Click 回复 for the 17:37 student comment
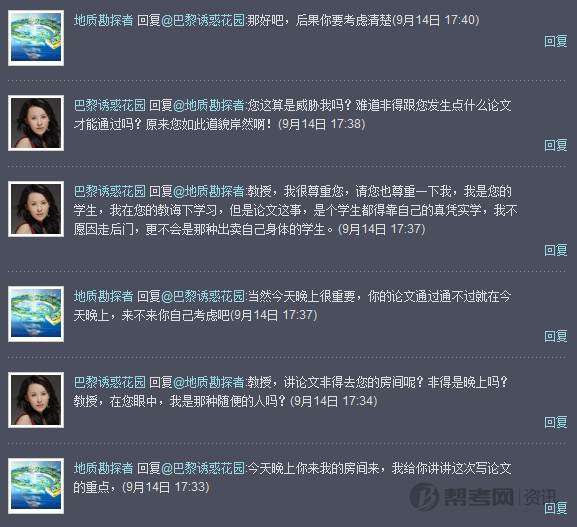The width and height of the screenshot is (577, 527). (556, 250)
